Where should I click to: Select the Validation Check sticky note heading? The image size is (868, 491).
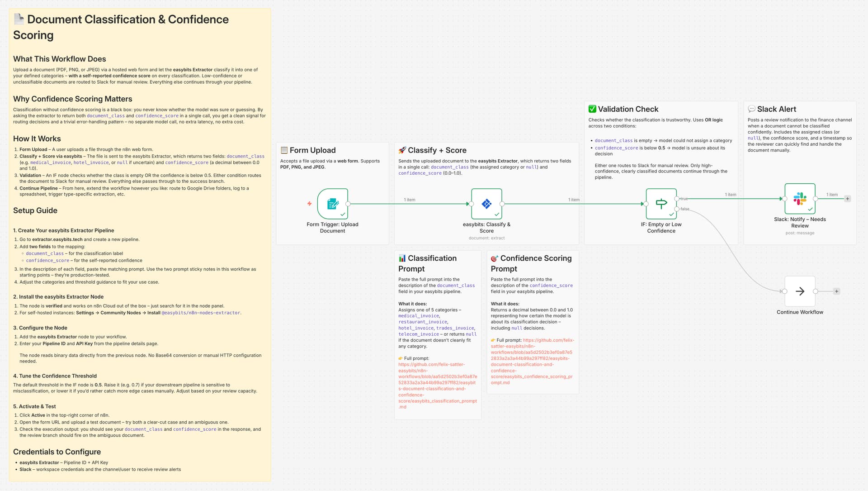(x=628, y=109)
